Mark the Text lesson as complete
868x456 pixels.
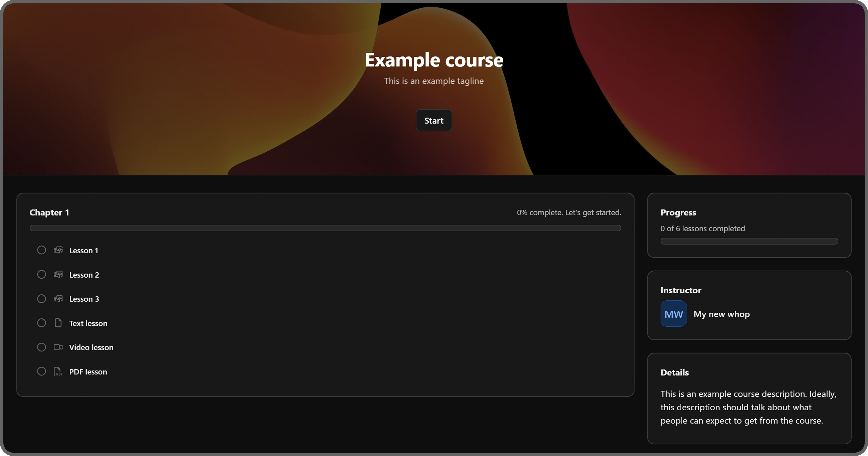point(41,322)
